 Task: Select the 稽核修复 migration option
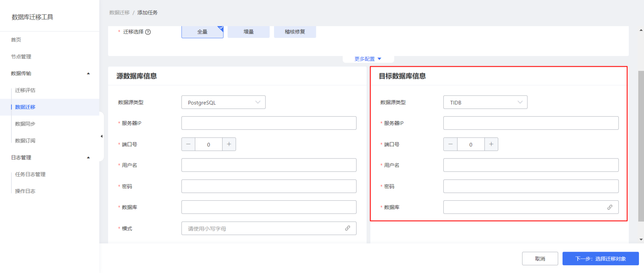[x=295, y=32]
